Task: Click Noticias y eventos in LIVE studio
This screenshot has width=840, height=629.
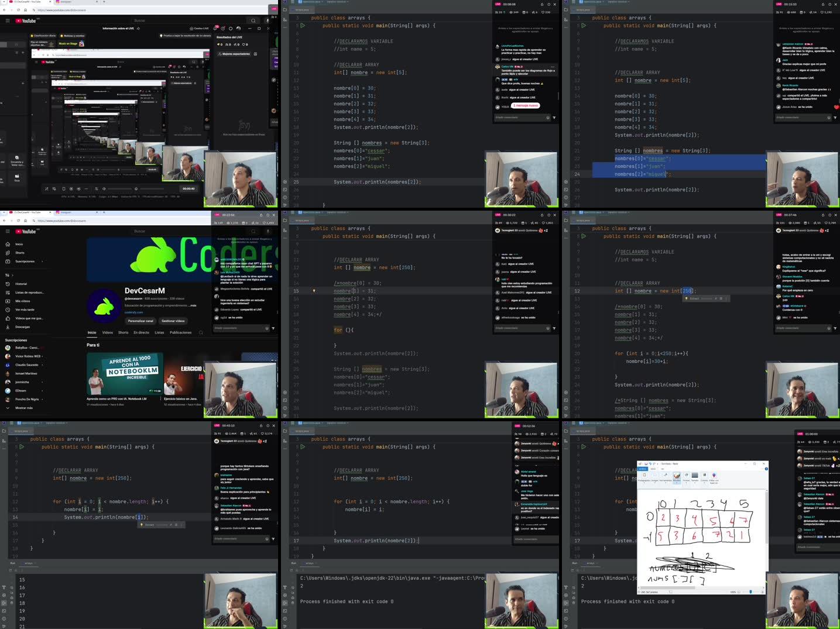Action: [x=73, y=36]
